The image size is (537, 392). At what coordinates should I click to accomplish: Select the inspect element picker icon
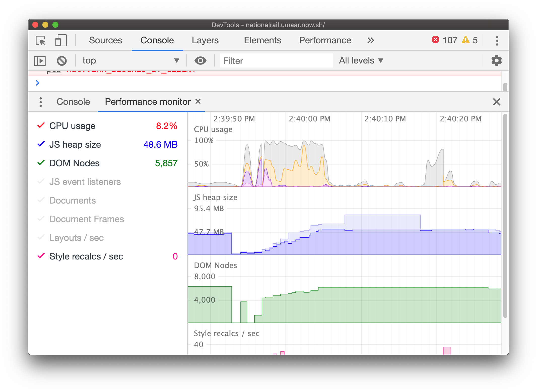click(x=41, y=40)
